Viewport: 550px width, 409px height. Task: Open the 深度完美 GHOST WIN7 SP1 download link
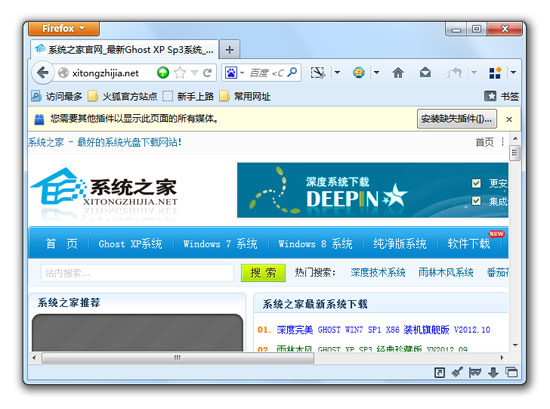pos(383,330)
